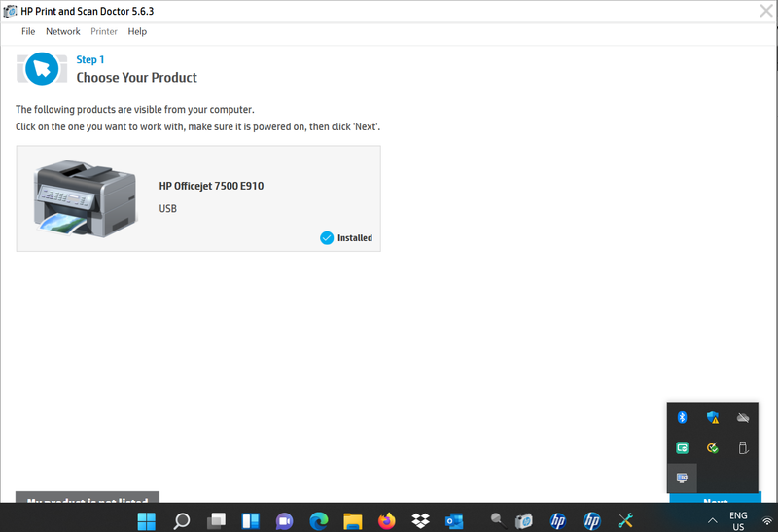The image size is (778, 532).
Task: Open Wi-Fi network status in the tray
Action: pos(767,521)
